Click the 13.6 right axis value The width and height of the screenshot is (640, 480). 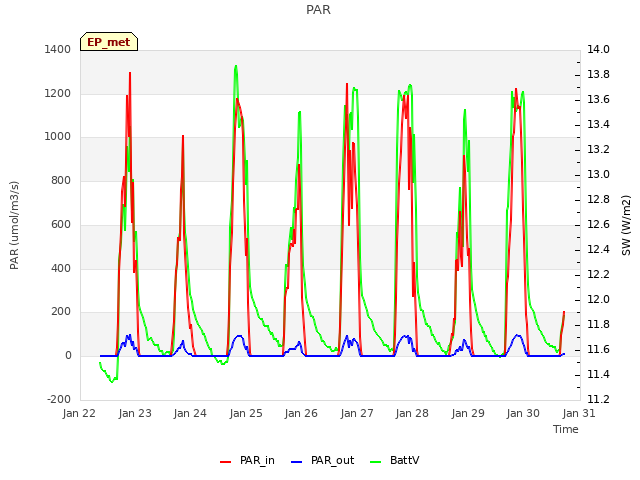[x=598, y=100]
